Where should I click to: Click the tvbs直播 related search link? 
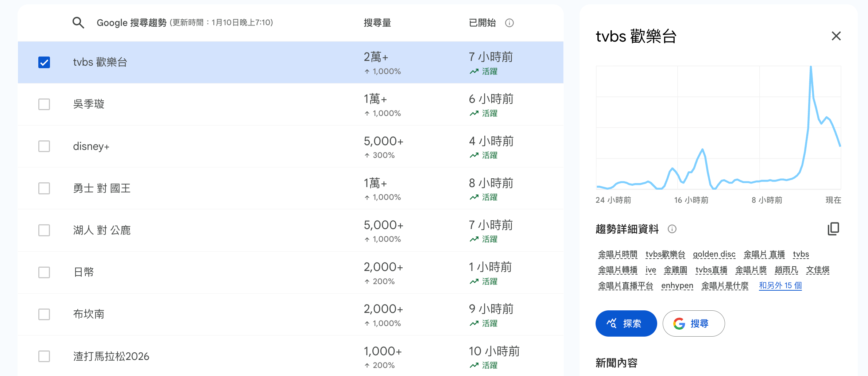(x=711, y=270)
